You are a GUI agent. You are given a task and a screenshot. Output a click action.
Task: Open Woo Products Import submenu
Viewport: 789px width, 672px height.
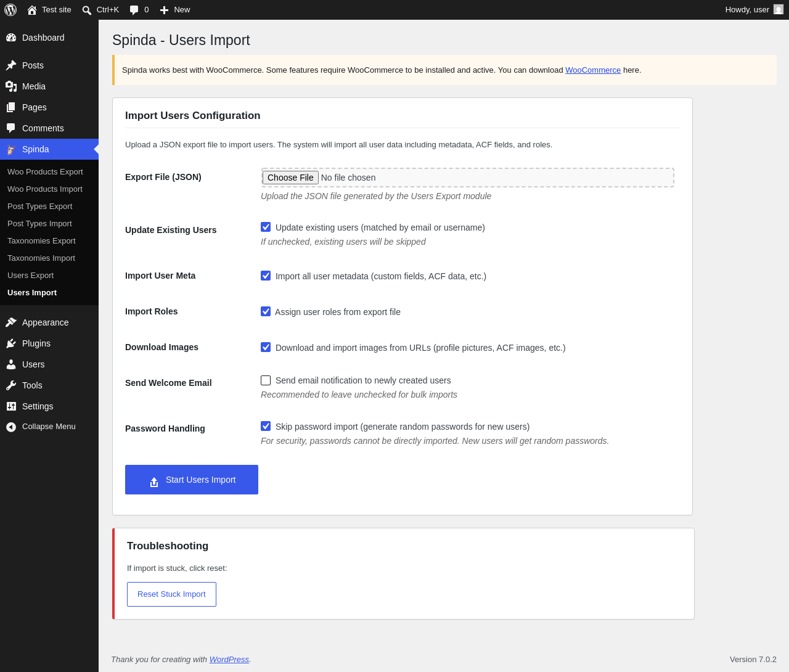pyautogui.click(x=49, y=189)
